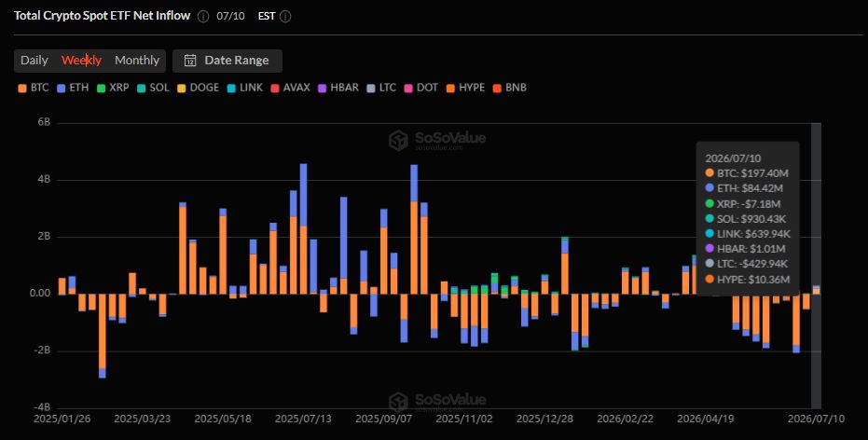Toggle LTC series in legend
The image size is (868, 440).
tap(382, 88)
